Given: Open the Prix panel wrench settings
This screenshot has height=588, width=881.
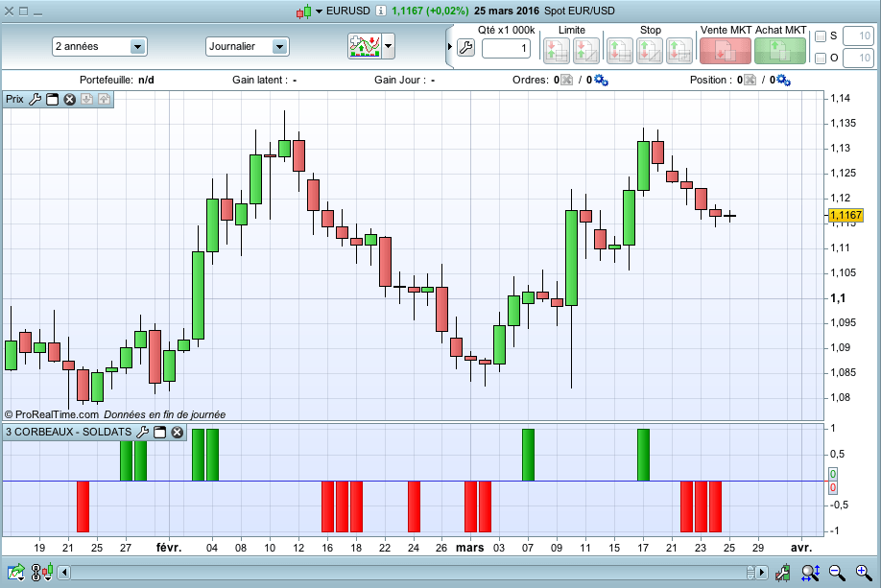Looking at the screenshot, I should [x=35, y=100].
